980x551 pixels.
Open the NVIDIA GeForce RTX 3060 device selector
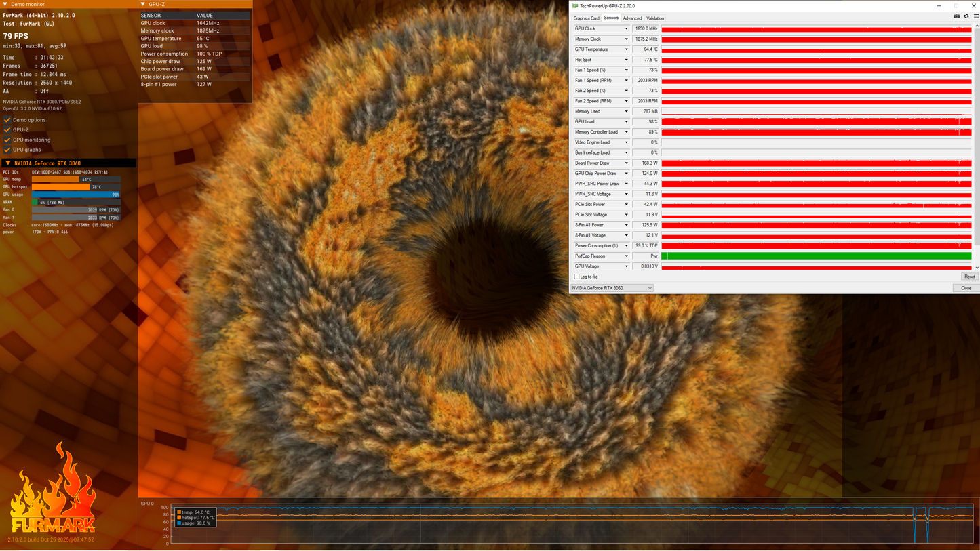(612, 288)
